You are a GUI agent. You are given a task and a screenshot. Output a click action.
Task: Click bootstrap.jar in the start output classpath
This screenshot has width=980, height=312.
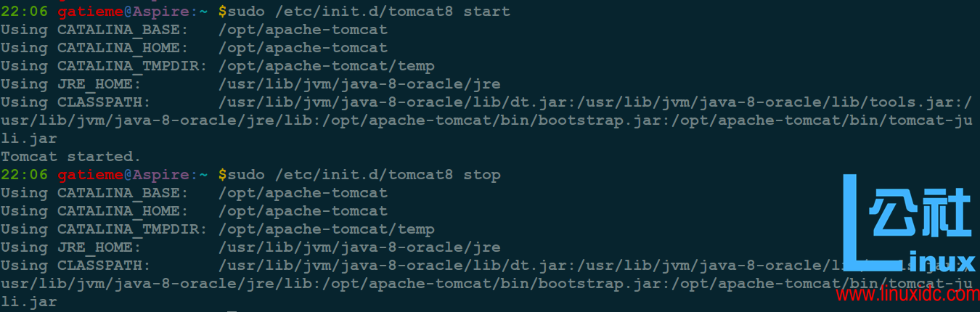coord(600,120)
